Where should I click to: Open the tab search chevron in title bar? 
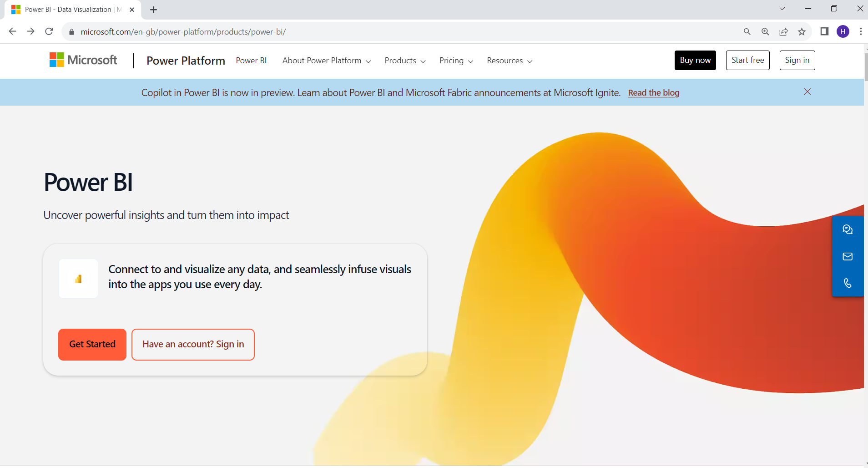tap(782, 9)
